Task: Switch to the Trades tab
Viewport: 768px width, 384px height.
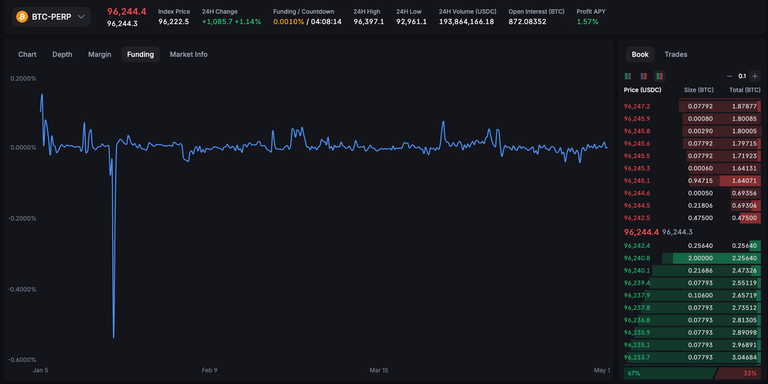Action: pyautogui.click(x=676, y=54)
